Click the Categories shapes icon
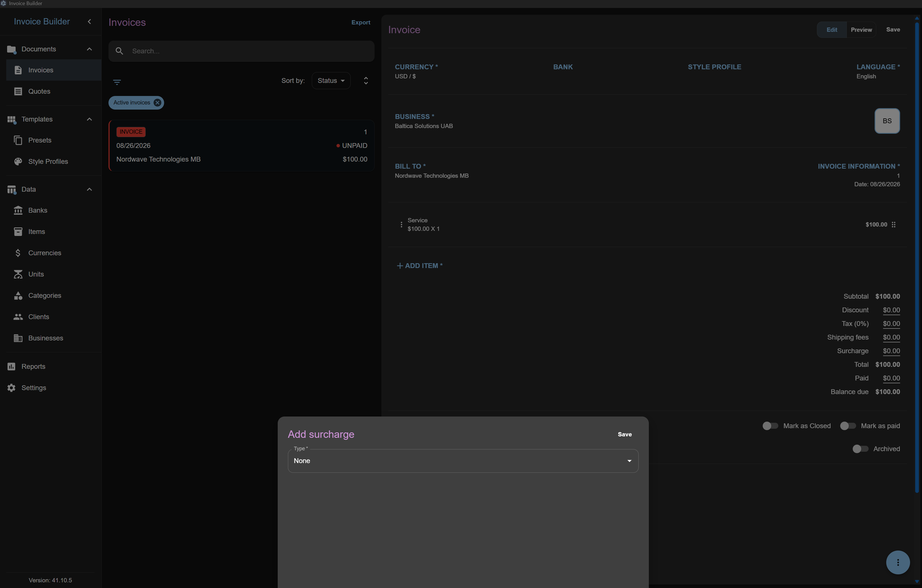Screen dimensions: 922x588 [18, 296]
